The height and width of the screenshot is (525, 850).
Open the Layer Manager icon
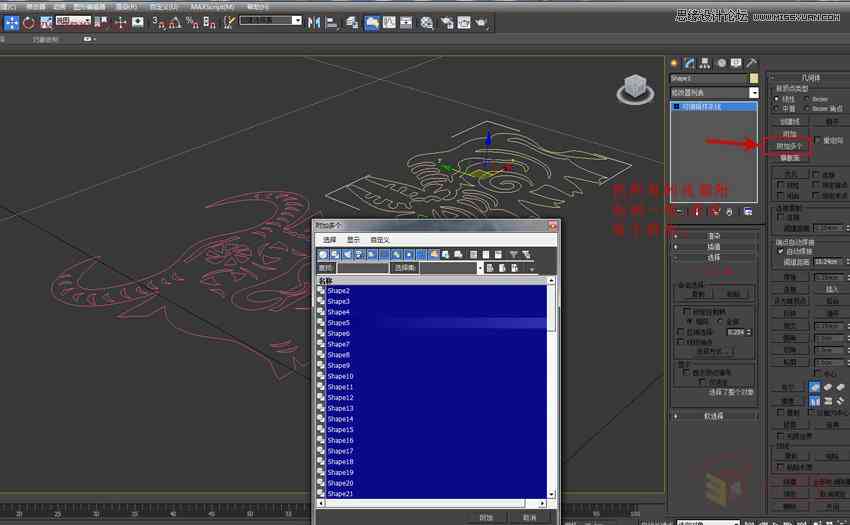click(352, 23)
